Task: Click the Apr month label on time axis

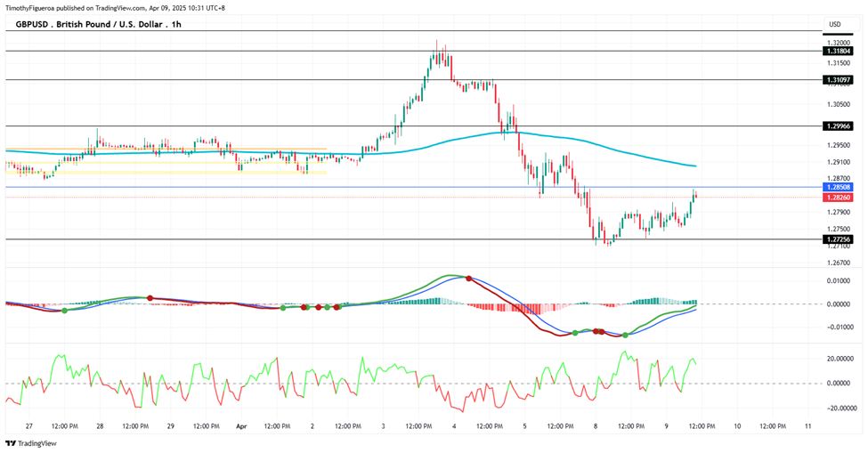Action: click(x=240, y=426)
